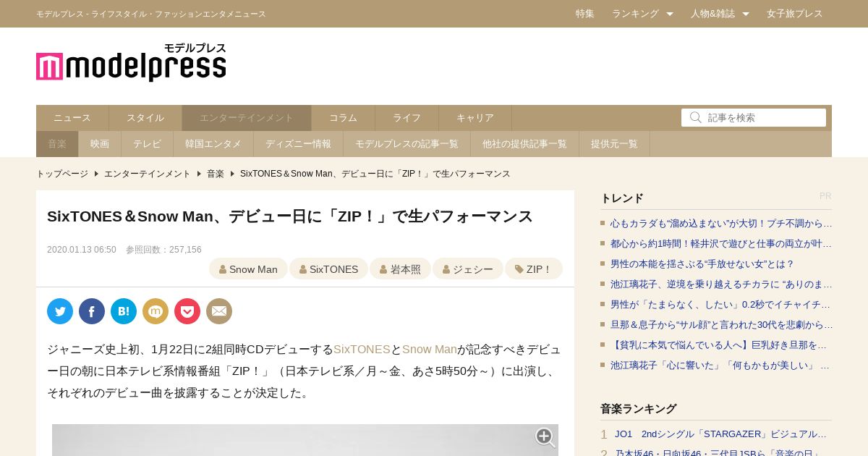
Task: Open the Snow Man person tag
Action: tap(248, 269)
